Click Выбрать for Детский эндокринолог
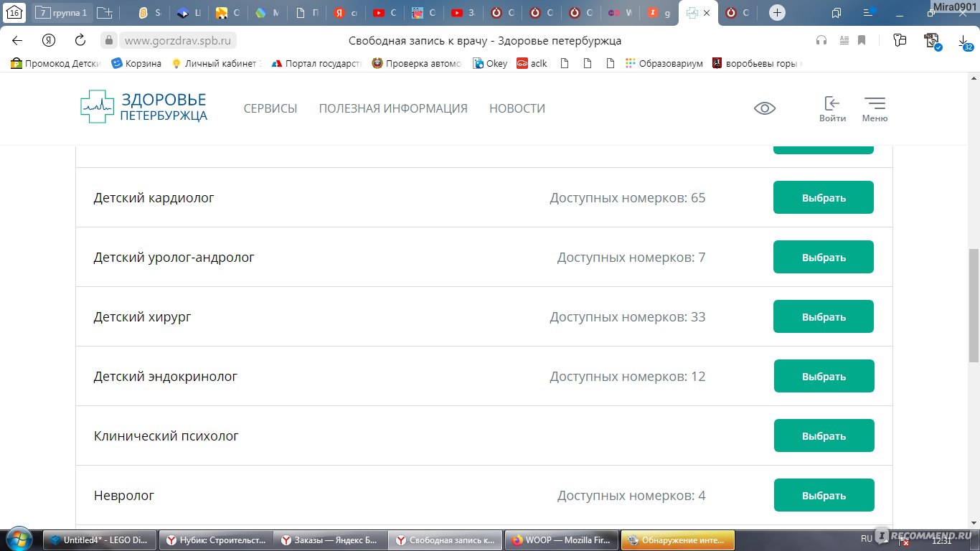Viewport: 980px width, 551px height. click(824, 376)
